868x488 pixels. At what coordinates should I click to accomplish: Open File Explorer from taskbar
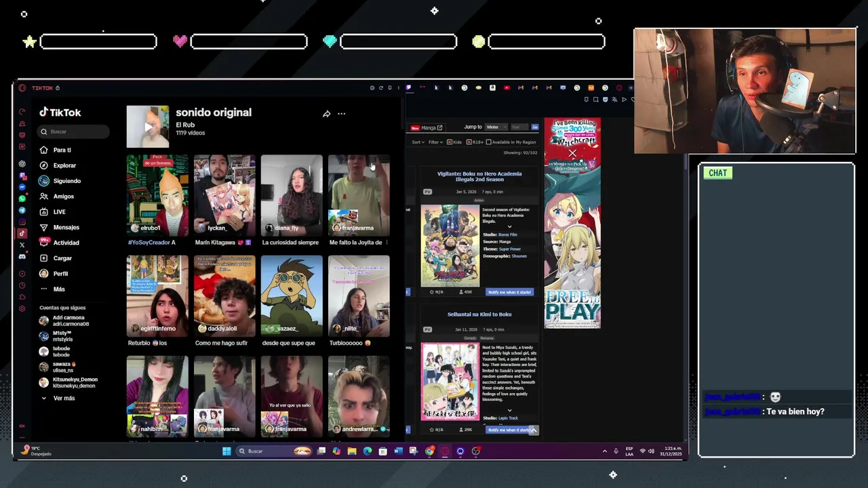(x=352, y=451)
